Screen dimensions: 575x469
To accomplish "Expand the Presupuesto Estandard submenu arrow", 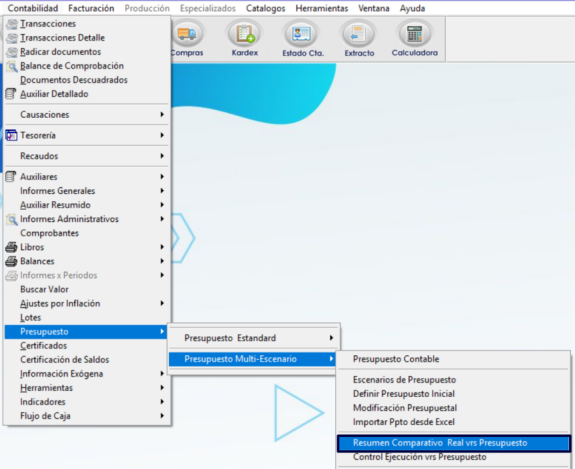I will pos(331,338).
